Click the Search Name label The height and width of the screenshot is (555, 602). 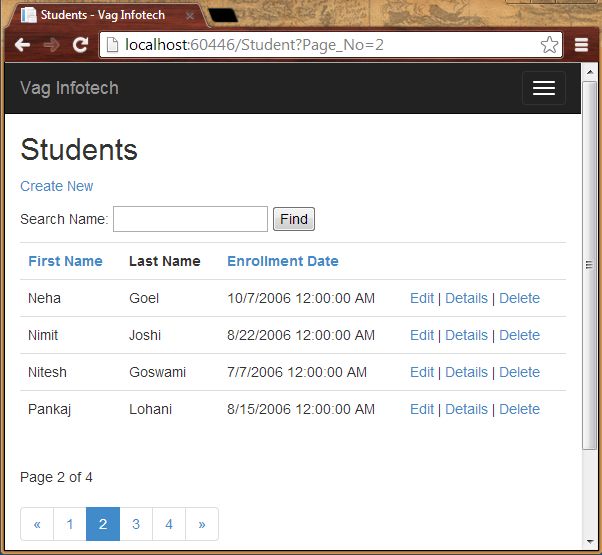(64, 219)
